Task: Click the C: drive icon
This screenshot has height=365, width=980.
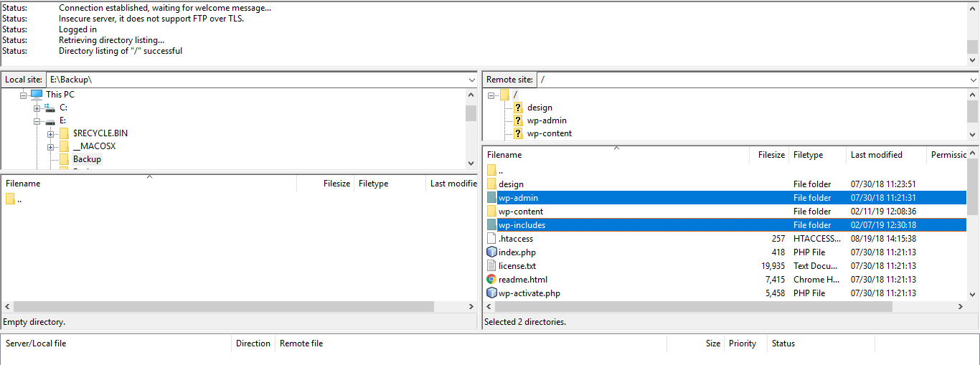Action: (50, 108)
